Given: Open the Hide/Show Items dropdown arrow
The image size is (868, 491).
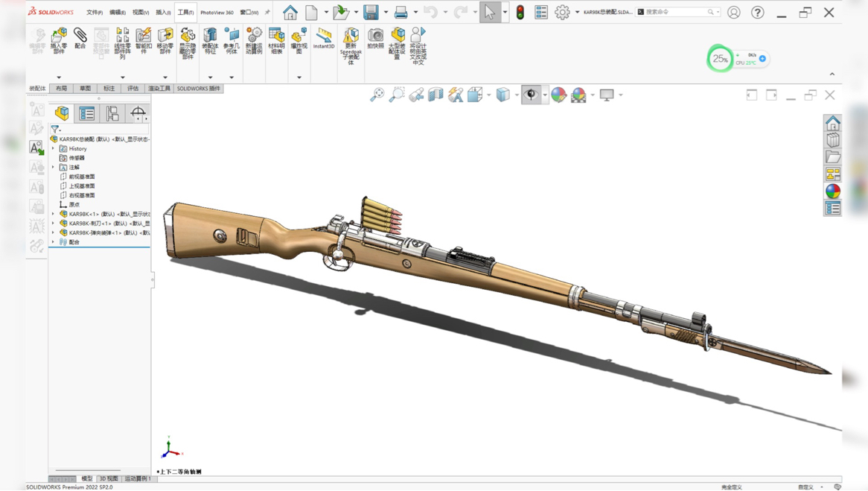Looking at the screenshot, I should click(545, 95).
